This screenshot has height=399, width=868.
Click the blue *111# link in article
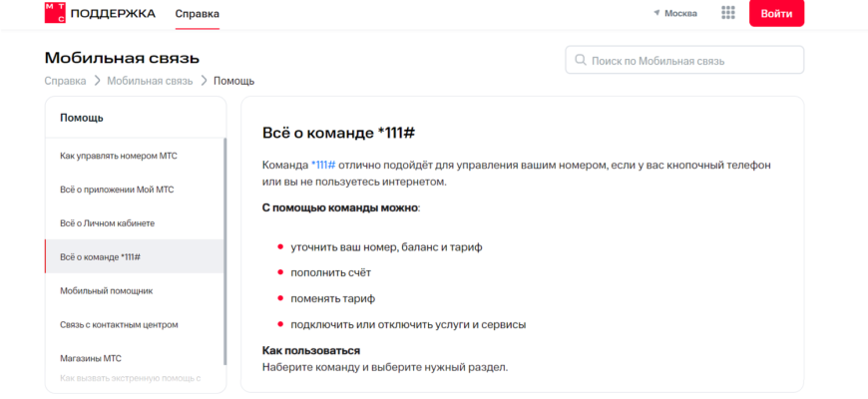click(x=323, y=165)
